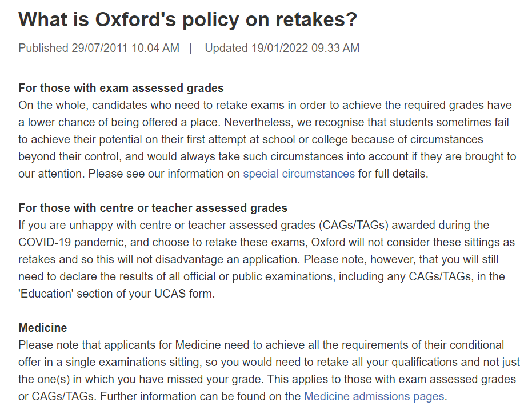Open the "special circumstances" link
532x406 pixels.
pyautogui.click(x=299, y=174)
